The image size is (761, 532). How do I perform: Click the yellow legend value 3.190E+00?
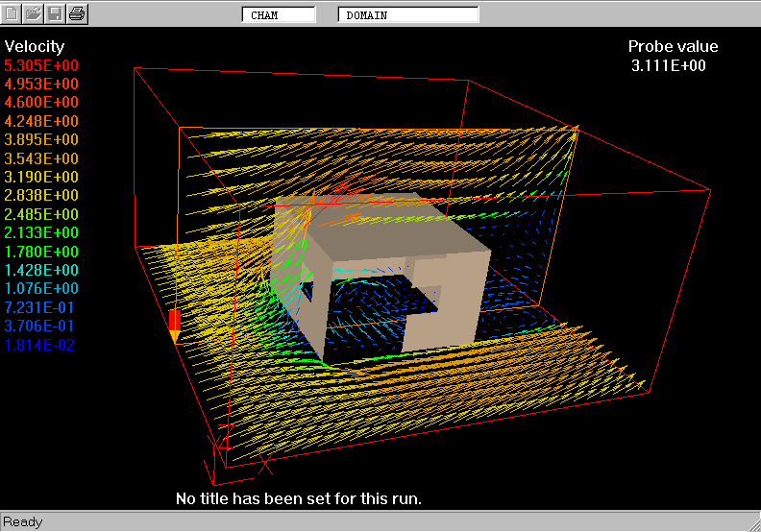click(42, 177)
